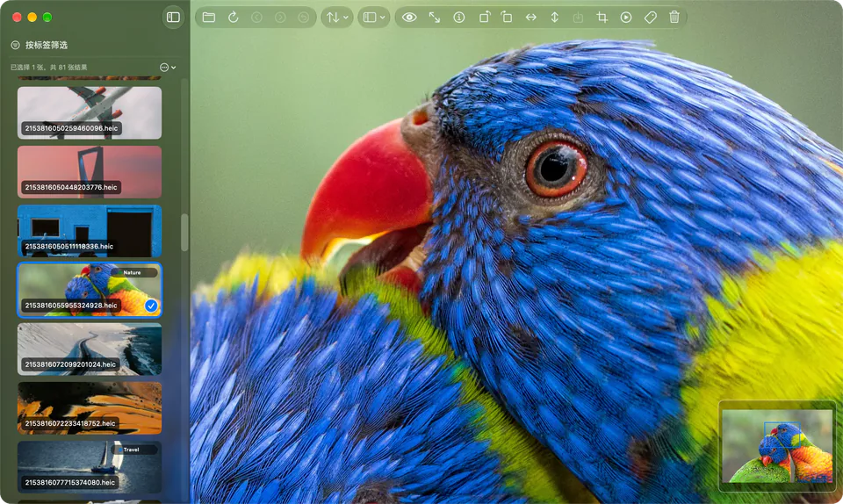The height and width of the screenshot is (504, 843).
Task: Select the orange abstract thumbnail 215381607223341875​2.heic
Action: (90, 408)
